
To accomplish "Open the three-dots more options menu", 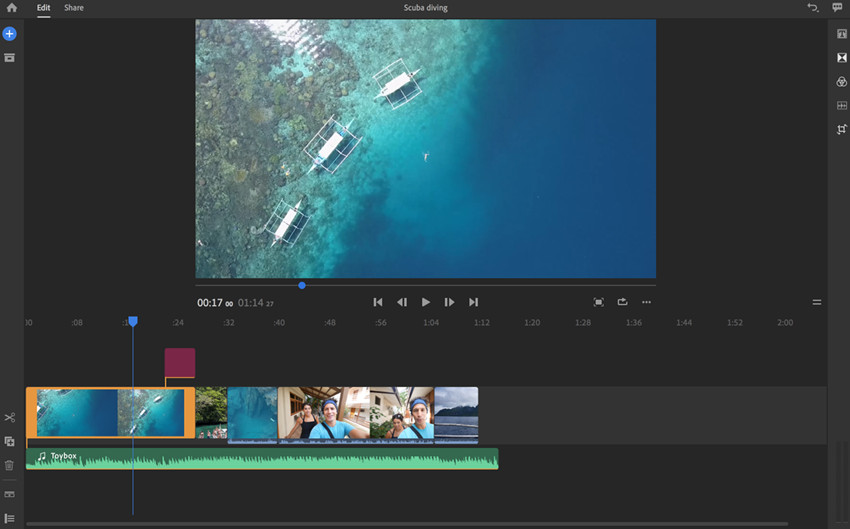I will (x=646, y=302).
